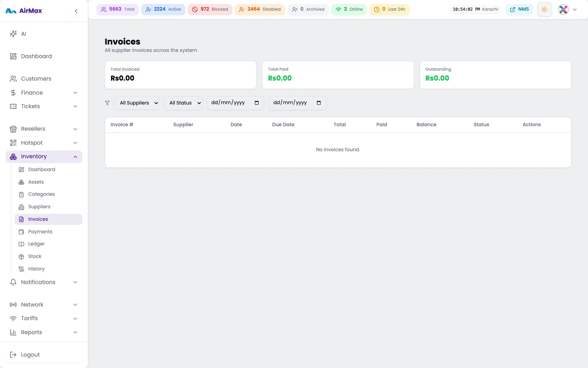Screen dimensions: 588x368
Task: Open the second date picker calendar icon
Action: [x=319, y=103]
